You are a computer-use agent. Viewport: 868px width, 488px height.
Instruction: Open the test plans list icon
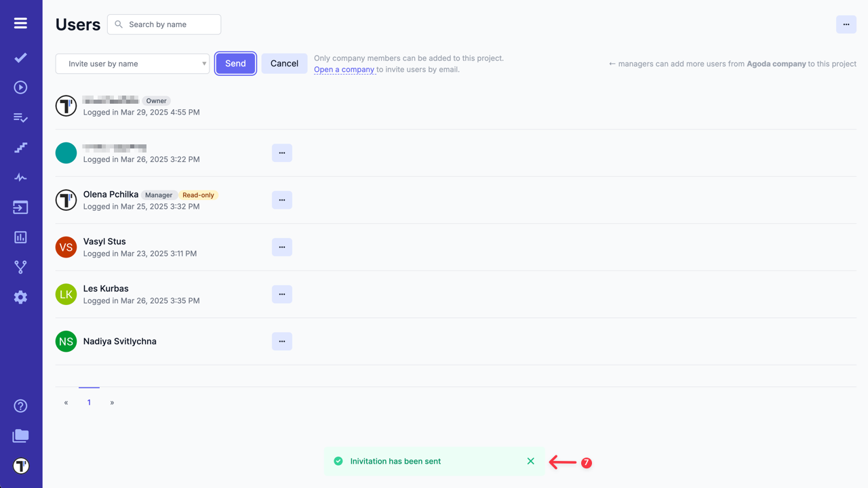point(20,117)
